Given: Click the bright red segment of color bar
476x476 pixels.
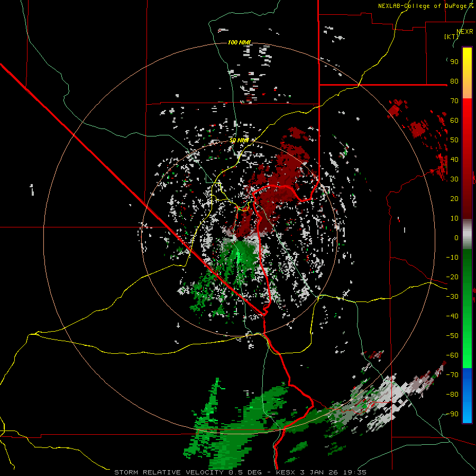Looking at the screenshot, I should point(467,111).
